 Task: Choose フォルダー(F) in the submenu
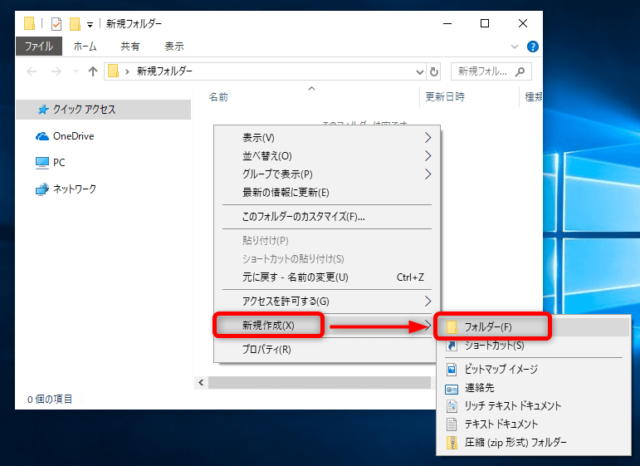(533, 327)
